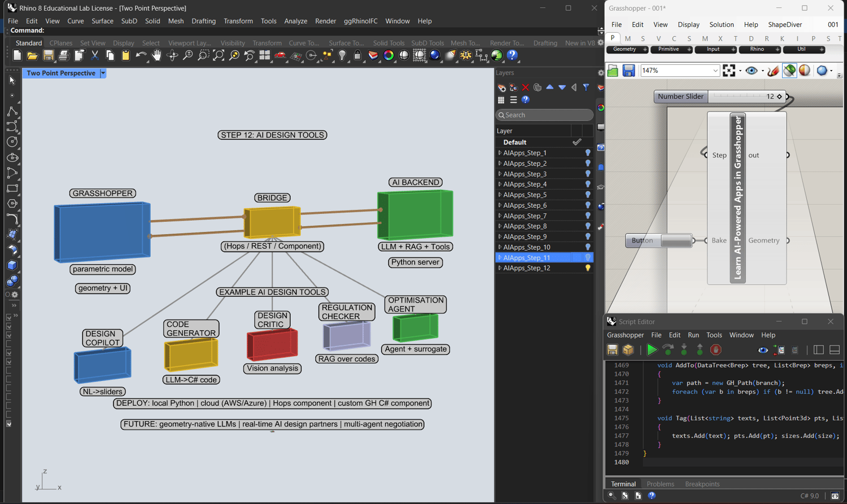Open the Two Point Perspective viewport dropdown arrow
Image resolution: width=847 pixels, height=504 pixels.
coord(103,73)
